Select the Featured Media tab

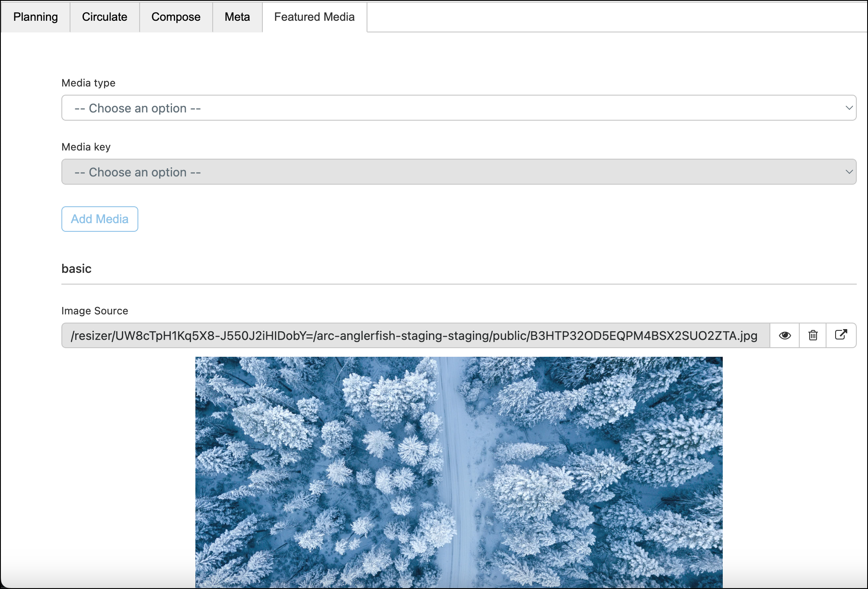315,17
